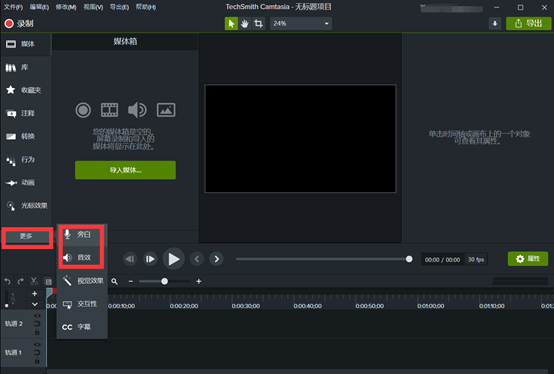Open the 收藏夹 favorites panel
554x374 pixels.
(25, 90)
